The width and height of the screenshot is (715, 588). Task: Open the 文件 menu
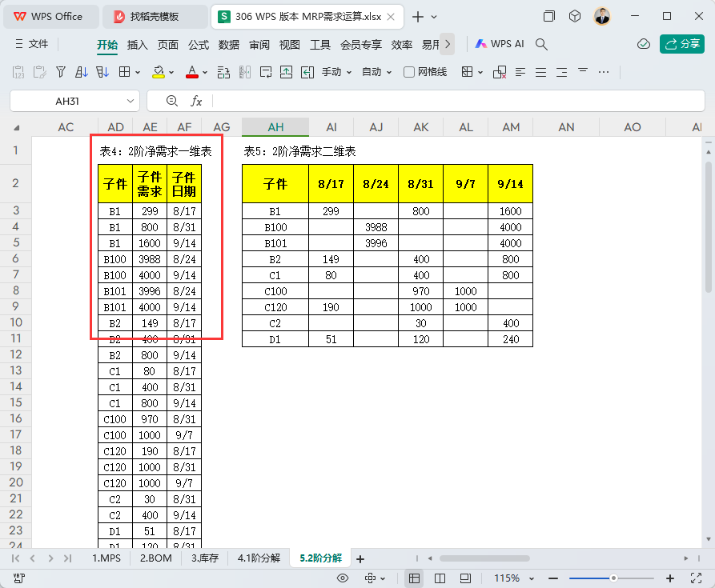point(31,44)
